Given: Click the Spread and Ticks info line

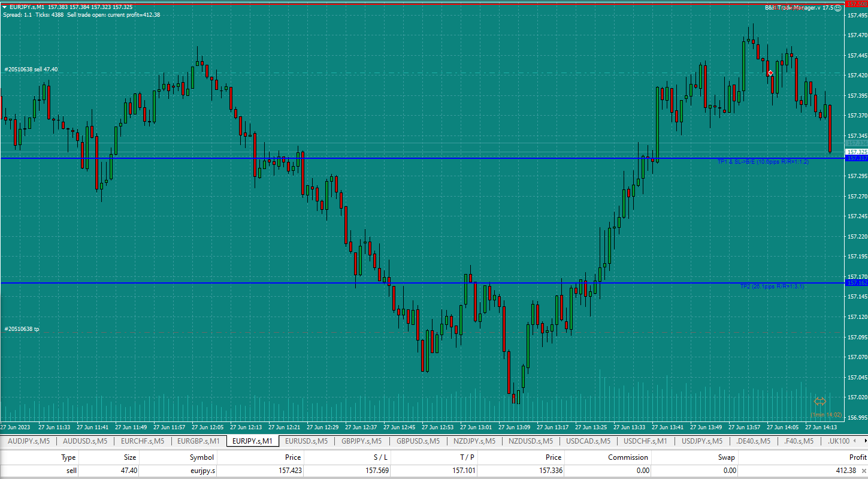Looking at the screenshot, I should 81,14.
